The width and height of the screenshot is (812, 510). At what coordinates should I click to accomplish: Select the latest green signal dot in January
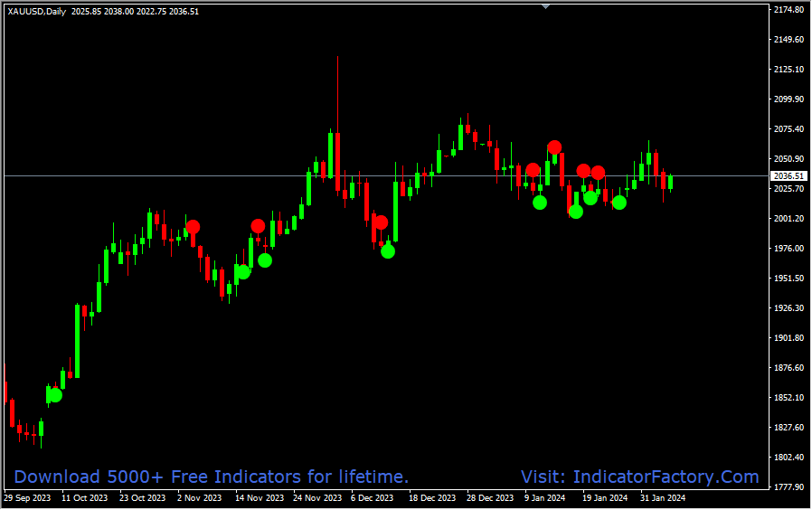pos(619,203)
